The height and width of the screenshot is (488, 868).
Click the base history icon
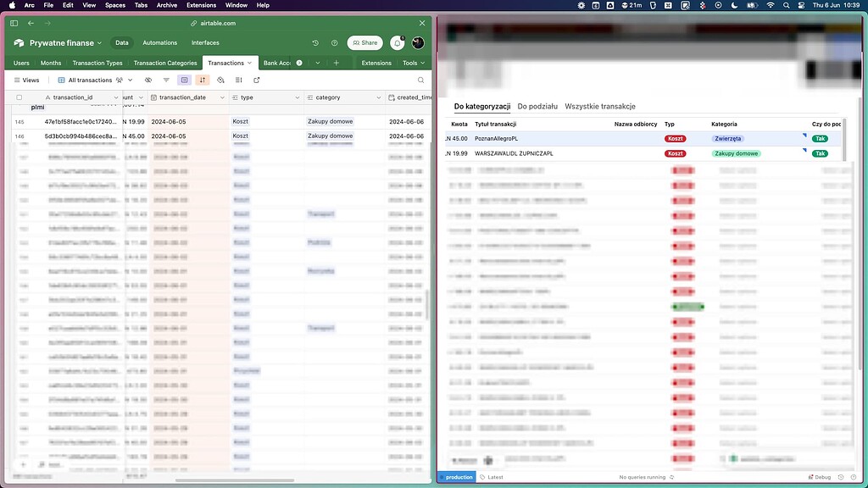coord(315,43)
